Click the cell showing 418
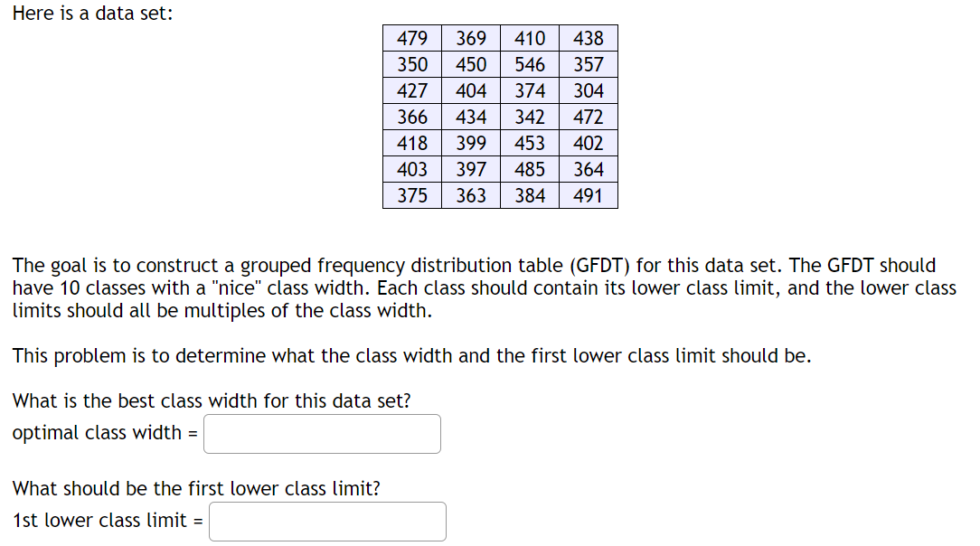The image size is (980, 546). click(411, 143)
